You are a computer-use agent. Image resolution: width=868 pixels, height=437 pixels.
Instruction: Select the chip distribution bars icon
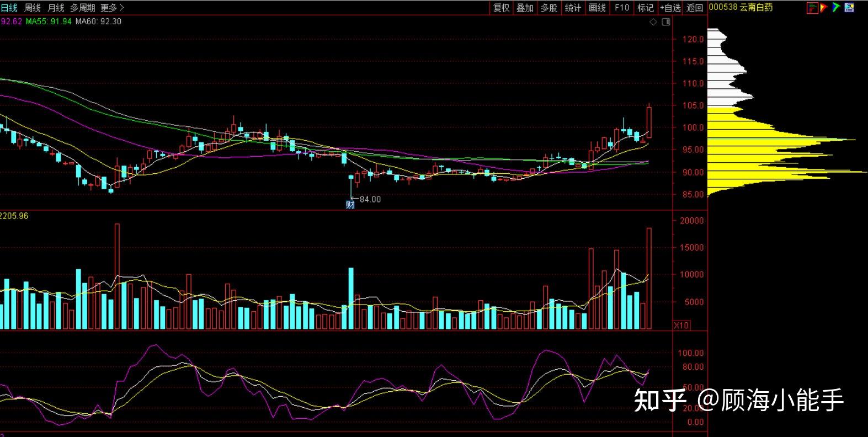pyautogui.click(x=812, y=8)
